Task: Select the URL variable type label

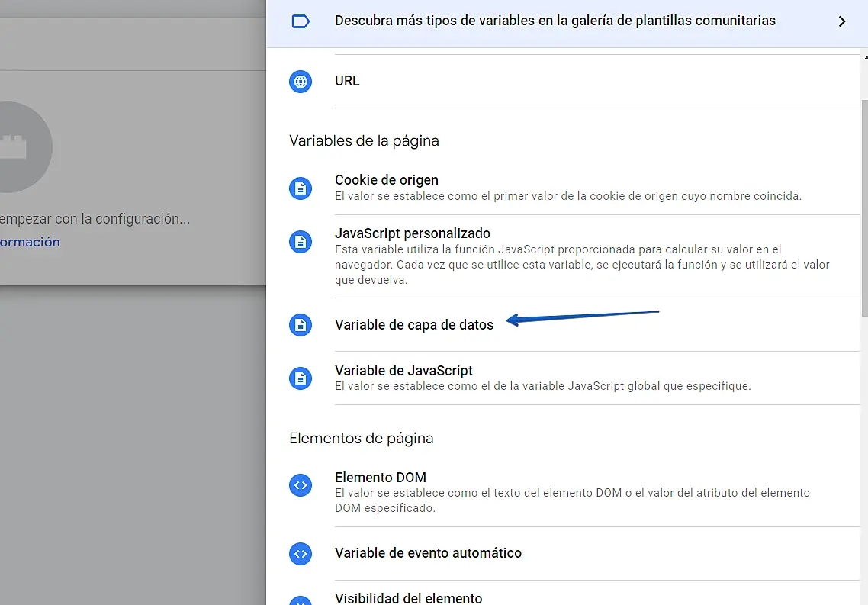Action: [x=347, y=81]
